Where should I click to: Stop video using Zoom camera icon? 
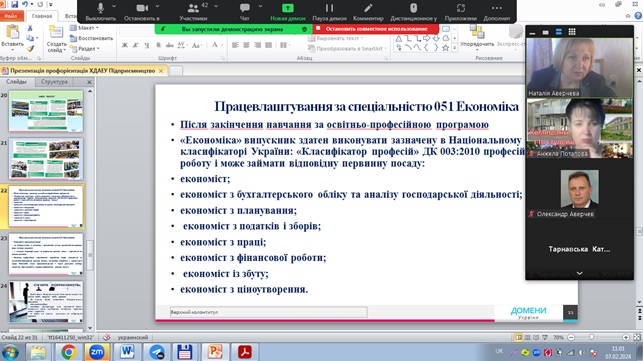(142, 8)
